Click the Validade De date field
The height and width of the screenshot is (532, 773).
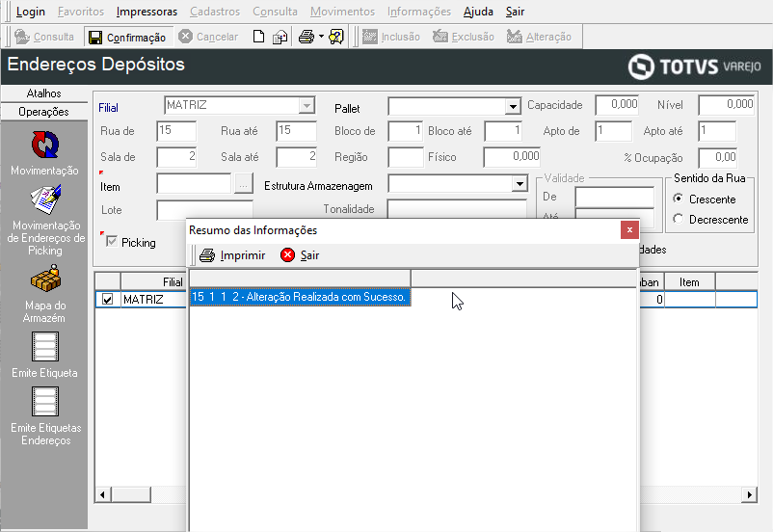point(614,197)
